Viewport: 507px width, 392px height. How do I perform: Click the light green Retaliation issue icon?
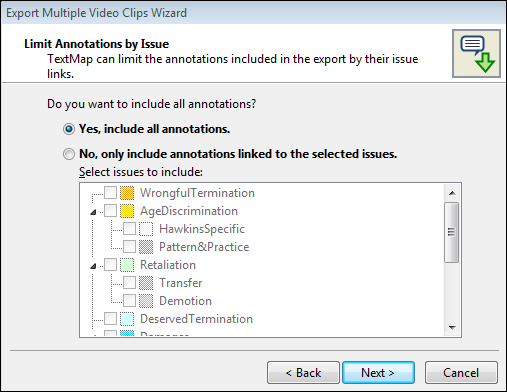(x=127, y=265)
